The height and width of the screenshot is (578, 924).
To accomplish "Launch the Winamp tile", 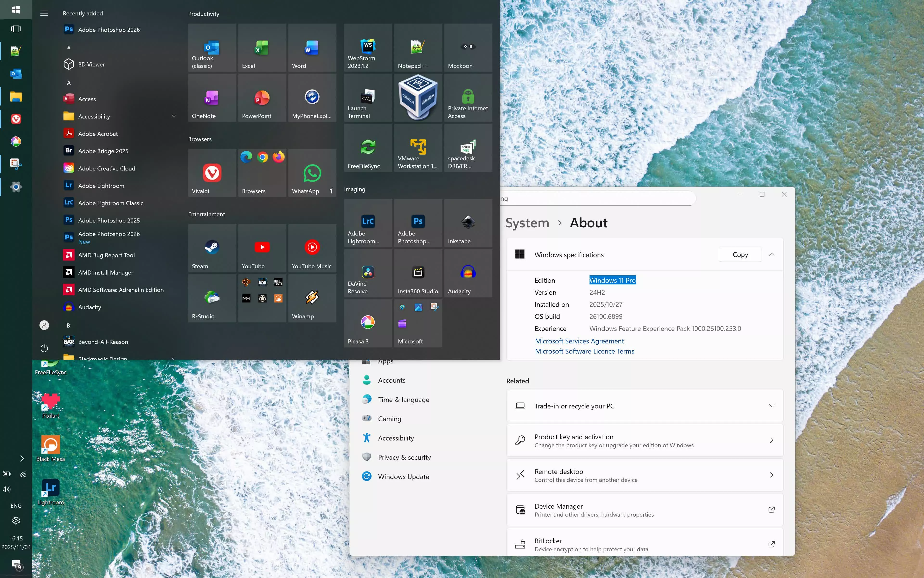I will pos(312,298).
